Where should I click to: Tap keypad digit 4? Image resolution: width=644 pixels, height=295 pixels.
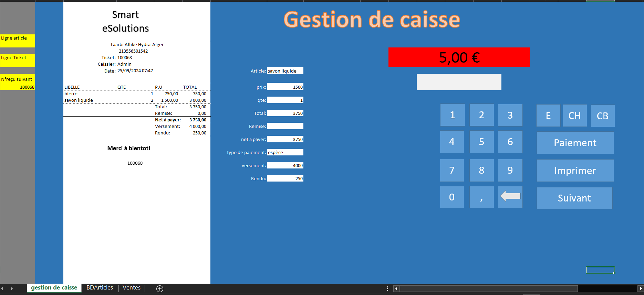click(452, 142)
